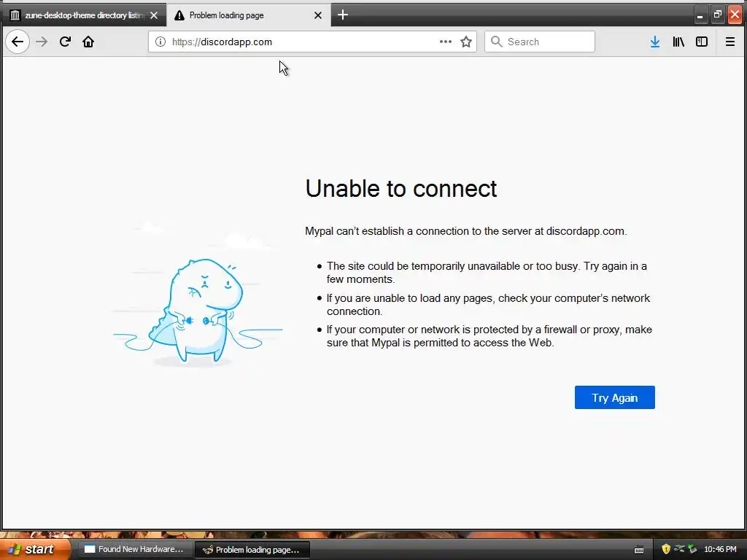Toggle the sidebar view
747x560 pixels.
(x=702, y=42)
